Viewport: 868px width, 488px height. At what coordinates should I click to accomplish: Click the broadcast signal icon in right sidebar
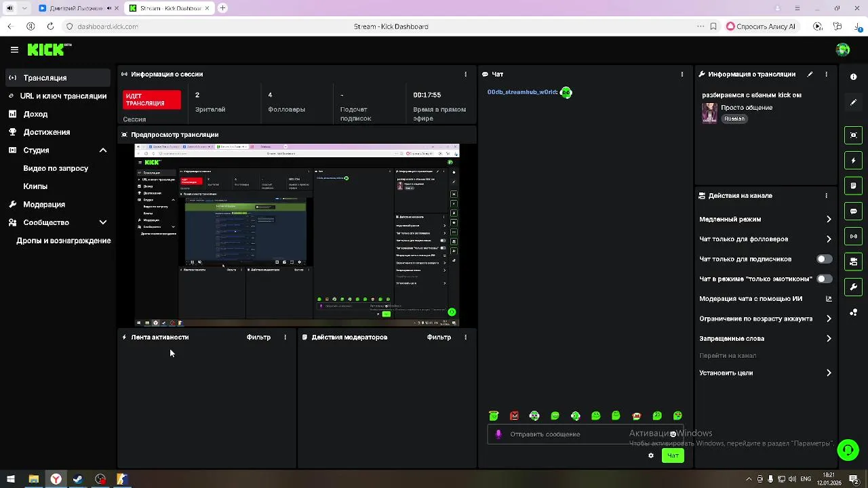pos(854,237)
